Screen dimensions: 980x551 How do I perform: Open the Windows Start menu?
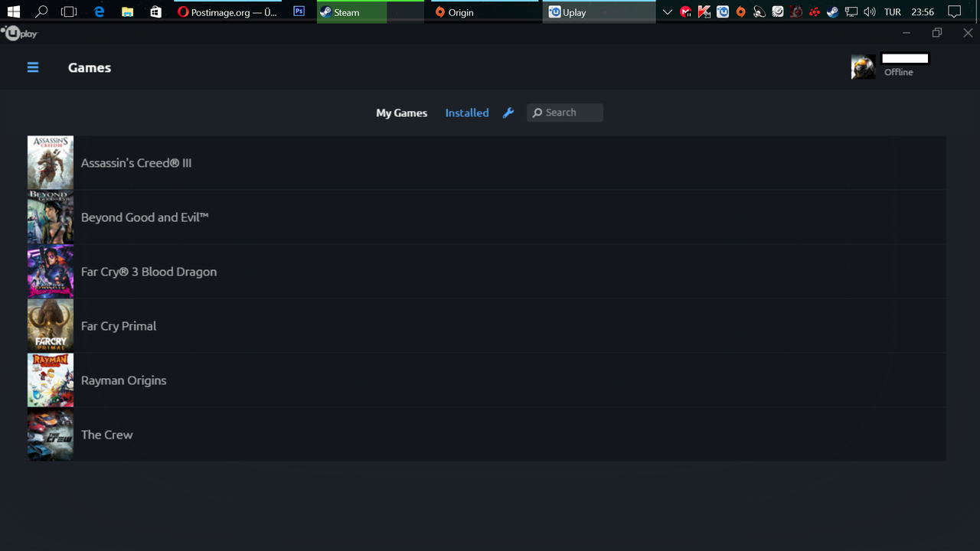tap(13, 12)
